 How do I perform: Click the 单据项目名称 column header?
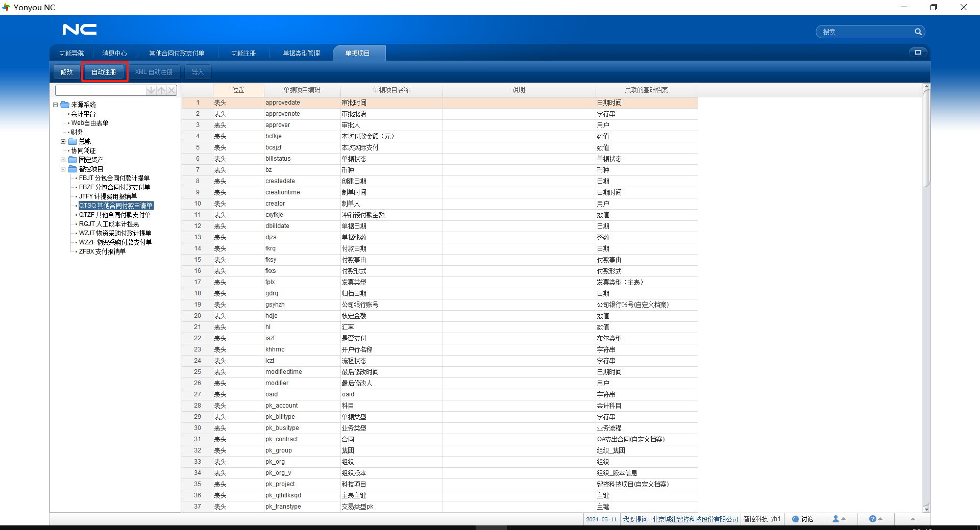coord(391,90)
